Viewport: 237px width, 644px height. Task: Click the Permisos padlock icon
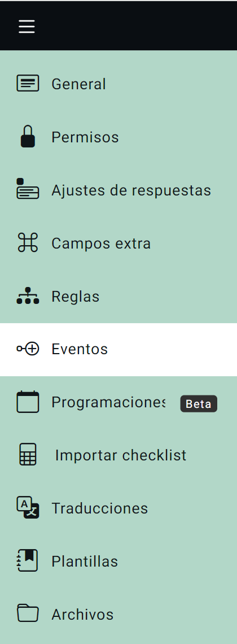pos(28,136)
